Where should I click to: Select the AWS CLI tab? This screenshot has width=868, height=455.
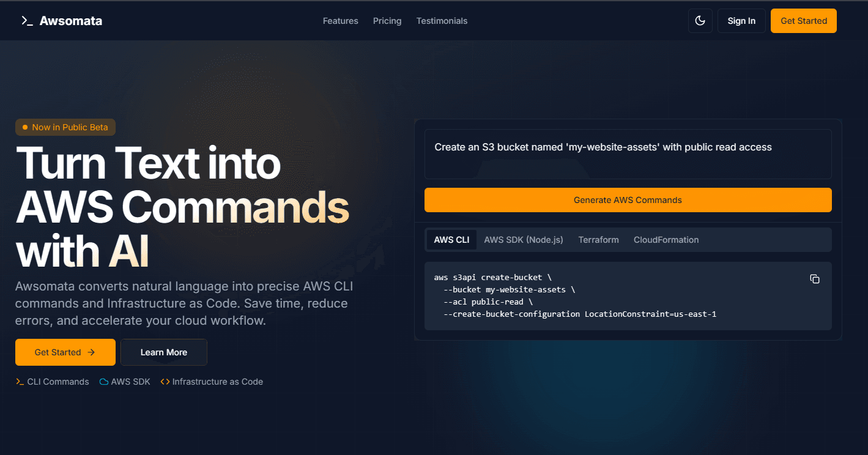tap(451, 240)
